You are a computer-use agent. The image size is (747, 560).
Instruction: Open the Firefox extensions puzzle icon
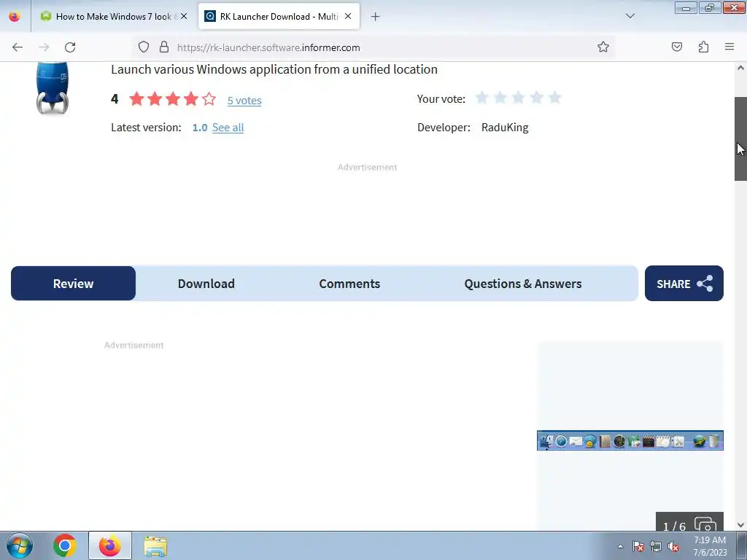tap(704, 47)
